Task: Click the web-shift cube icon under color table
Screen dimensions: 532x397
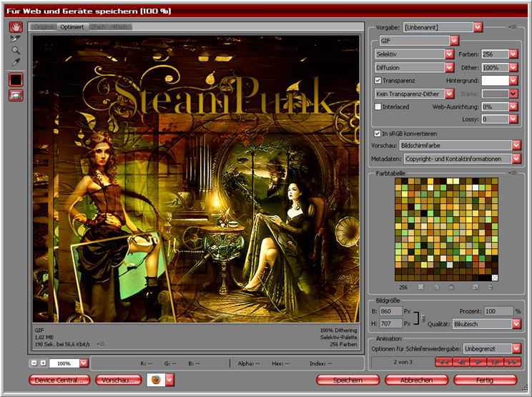Action: coord(436,288)
